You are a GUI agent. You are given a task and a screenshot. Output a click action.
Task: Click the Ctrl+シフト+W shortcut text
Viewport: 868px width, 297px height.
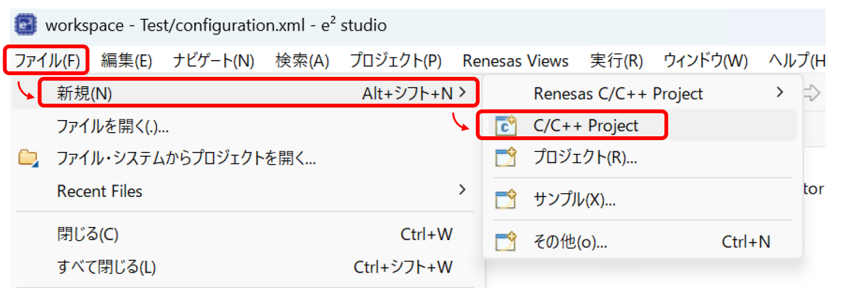click(403, 267)
